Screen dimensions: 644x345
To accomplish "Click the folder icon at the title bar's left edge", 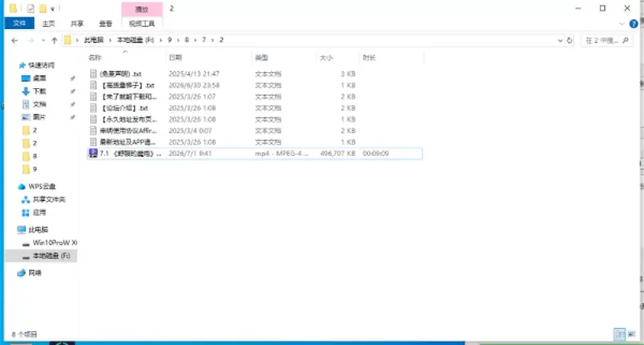I will pyautogui.click(x=13, y=8).
